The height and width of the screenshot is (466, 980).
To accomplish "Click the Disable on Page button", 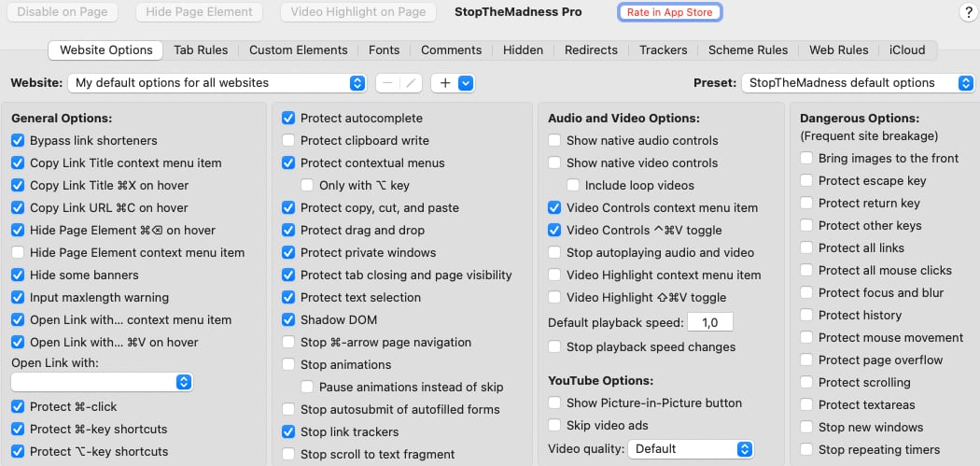I will coord(62,12).
